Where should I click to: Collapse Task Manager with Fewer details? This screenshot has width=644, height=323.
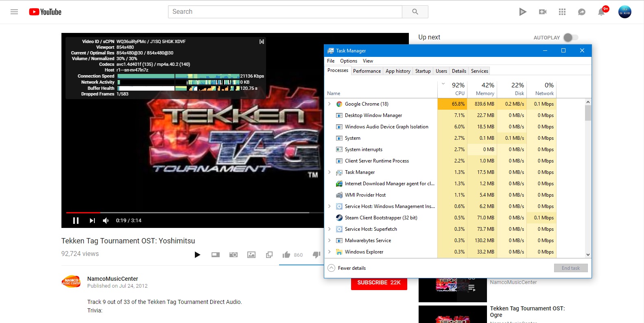pyautogui.click(x=347, y=268)
